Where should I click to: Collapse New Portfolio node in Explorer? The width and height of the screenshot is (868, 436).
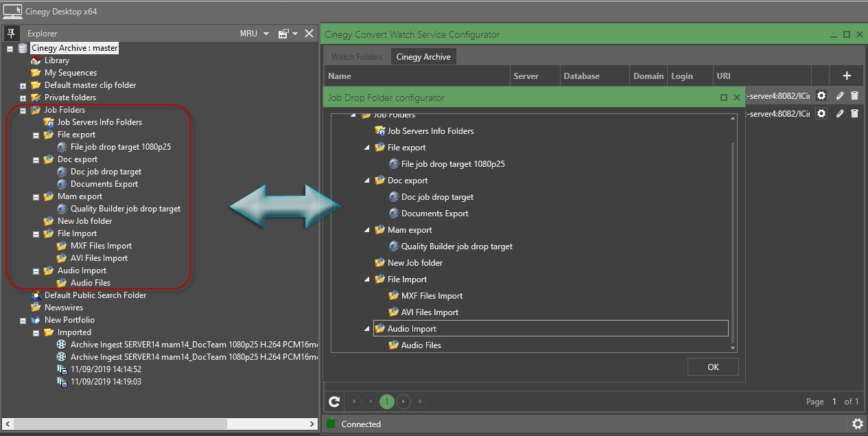coord(23,321)
